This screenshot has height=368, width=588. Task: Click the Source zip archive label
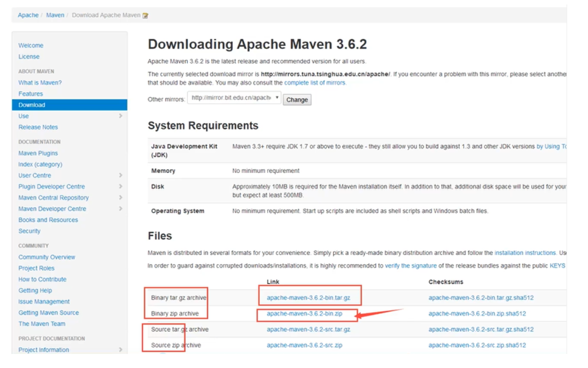click(x=176, y=345)
